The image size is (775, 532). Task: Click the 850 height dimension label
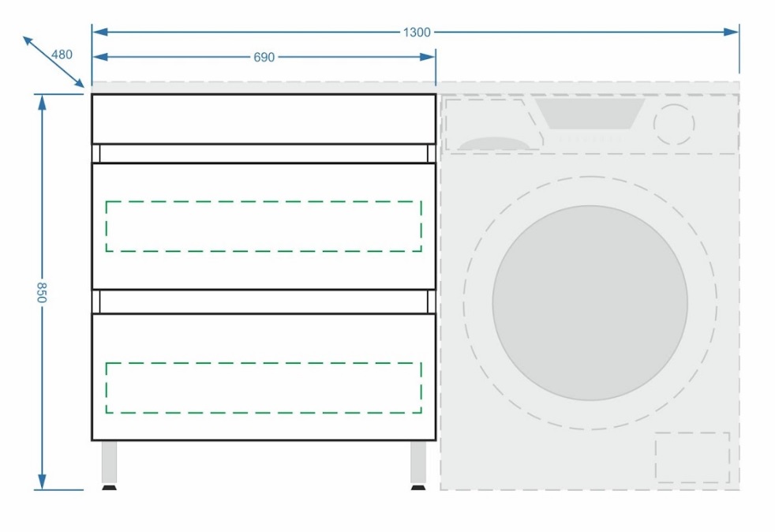coord(42,293)
